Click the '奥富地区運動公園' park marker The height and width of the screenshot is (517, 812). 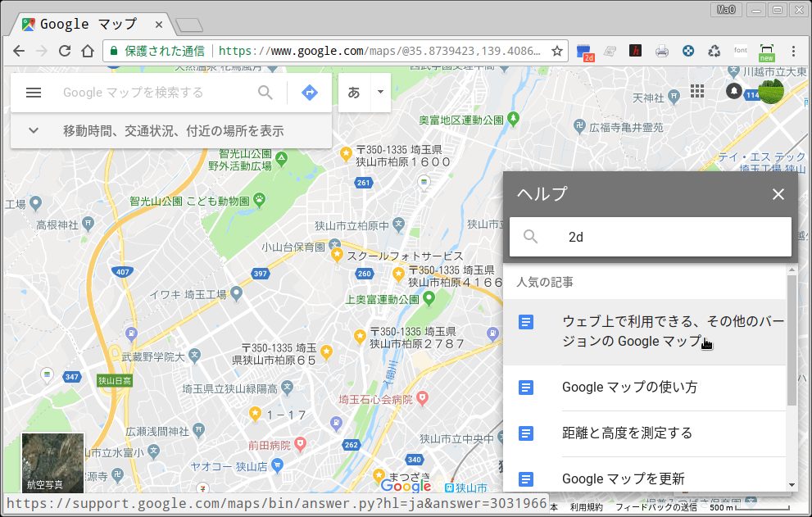pyautogui.click(x=513, y=119)
